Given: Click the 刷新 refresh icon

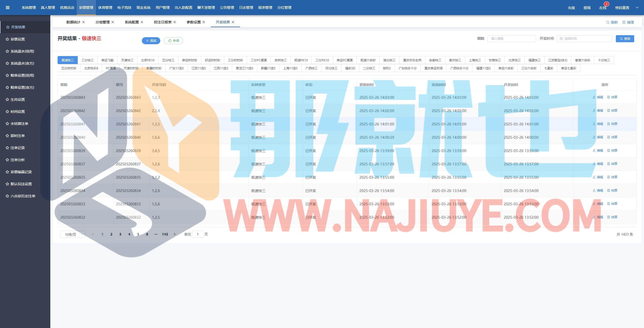Looking at the screenshot, I should point(608,22).
